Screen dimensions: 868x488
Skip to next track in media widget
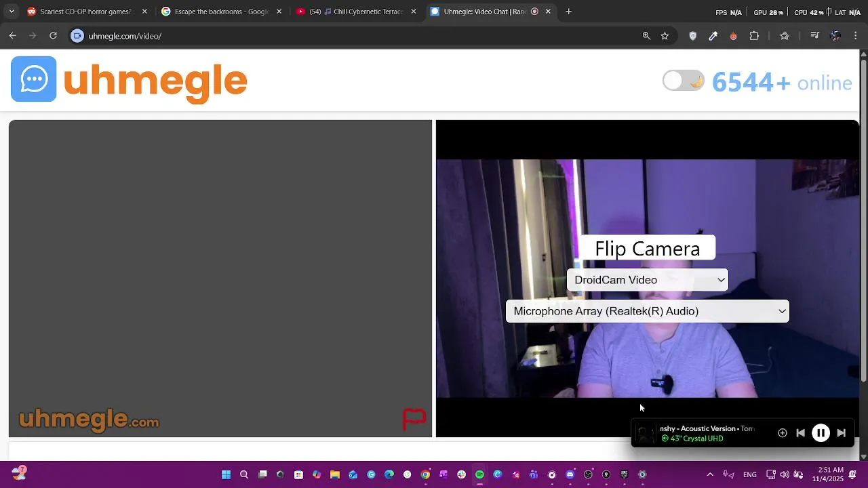click(x=841, y=433)
